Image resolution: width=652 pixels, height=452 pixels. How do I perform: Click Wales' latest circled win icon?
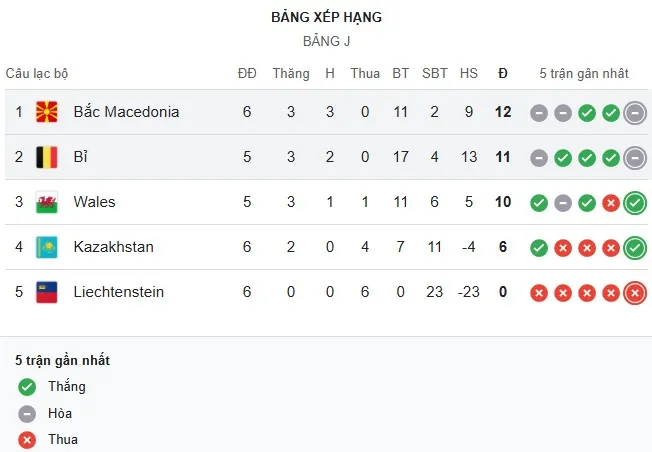point(634,203)
